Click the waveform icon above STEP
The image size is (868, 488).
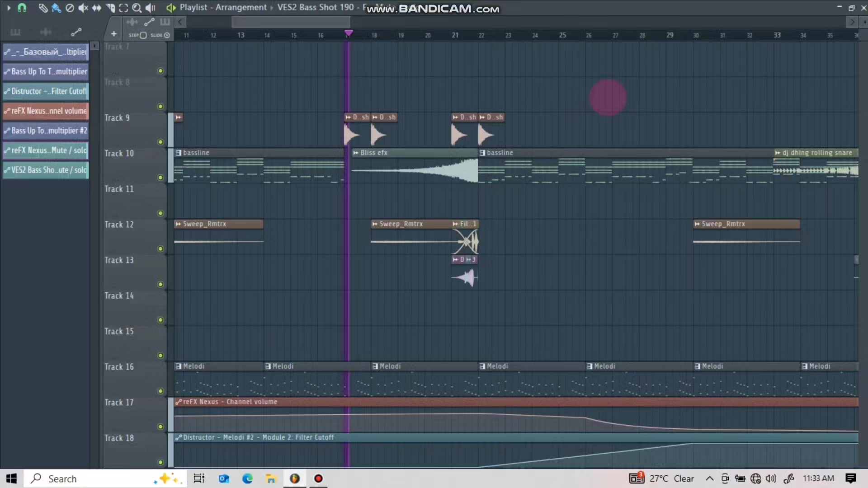[x=132, y=22]
